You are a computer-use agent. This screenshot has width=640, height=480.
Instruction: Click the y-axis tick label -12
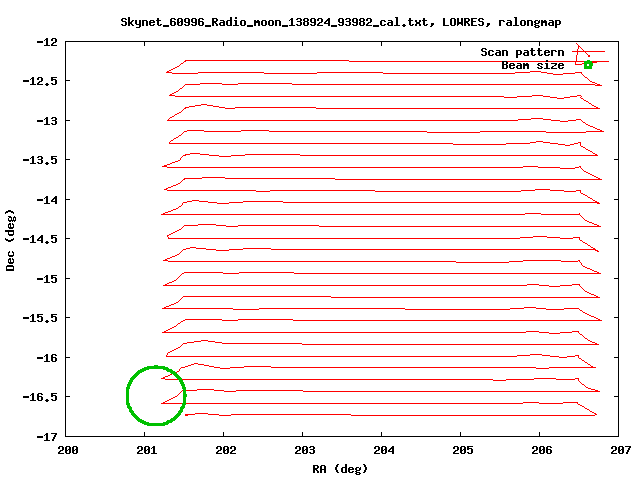click(x=47, y=42)
